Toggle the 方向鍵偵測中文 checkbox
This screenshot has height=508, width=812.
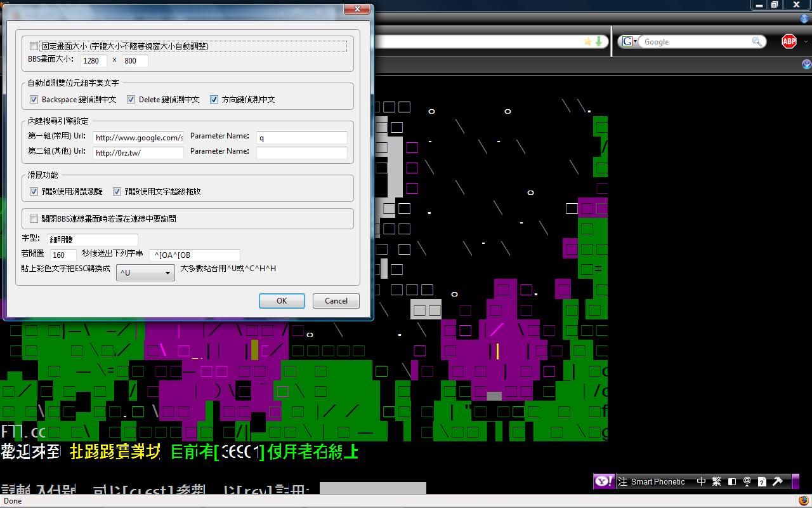214,99
